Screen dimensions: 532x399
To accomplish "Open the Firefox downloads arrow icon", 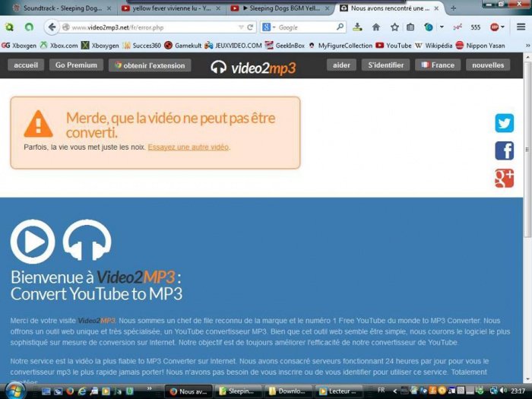I will [357, 27].
